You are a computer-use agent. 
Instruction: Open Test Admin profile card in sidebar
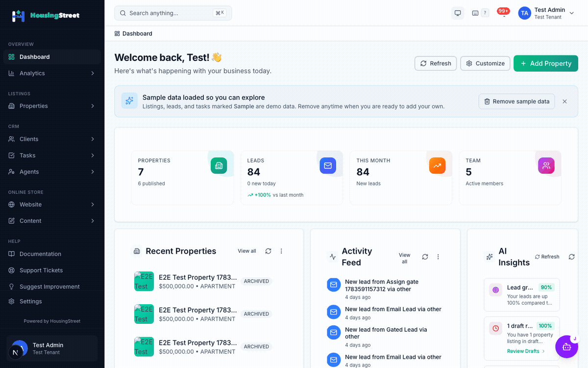tap(52, 348)
